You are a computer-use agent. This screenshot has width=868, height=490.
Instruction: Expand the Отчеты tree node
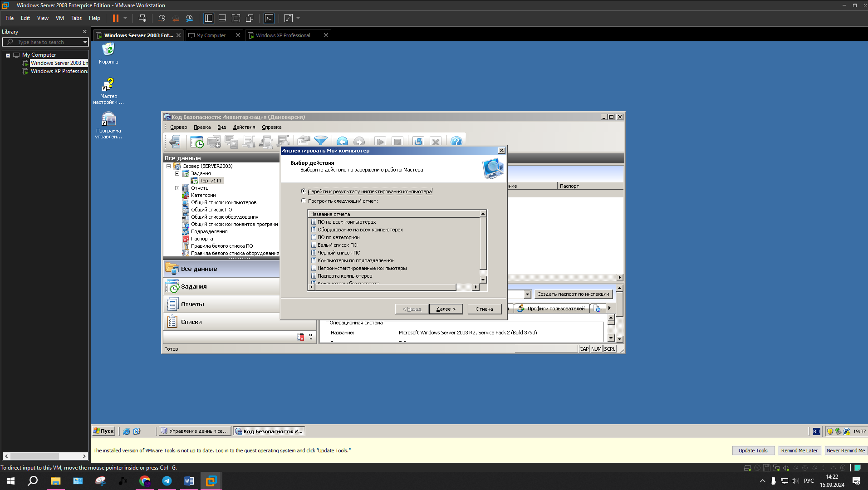click(x=177, y=188)
